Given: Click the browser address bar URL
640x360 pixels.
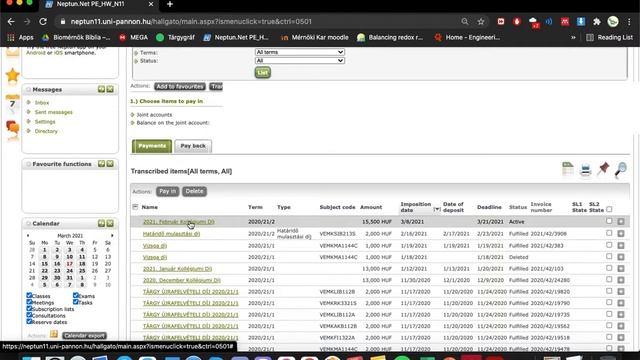Looking at the screenshot, I should point(191,22).
